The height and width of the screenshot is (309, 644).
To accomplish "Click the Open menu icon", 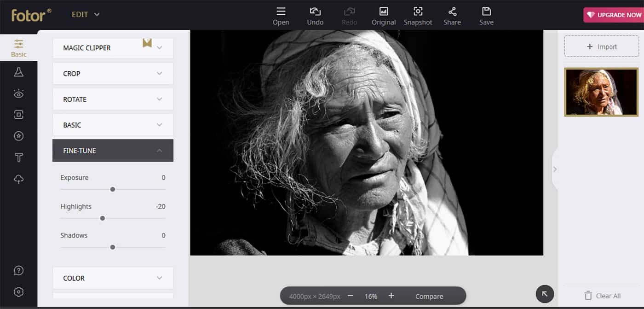I will pyautogui.click(x=281, y=16).
